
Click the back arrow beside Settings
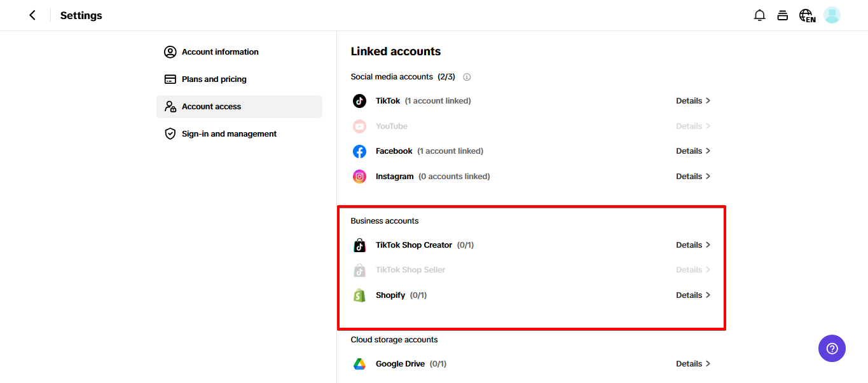(x=32, y=15)
